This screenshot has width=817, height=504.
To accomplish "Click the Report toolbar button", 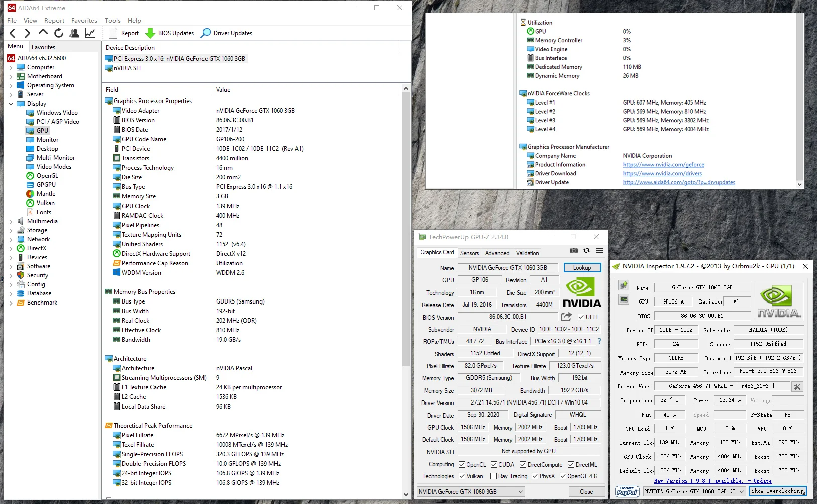I will pos(124,33).
